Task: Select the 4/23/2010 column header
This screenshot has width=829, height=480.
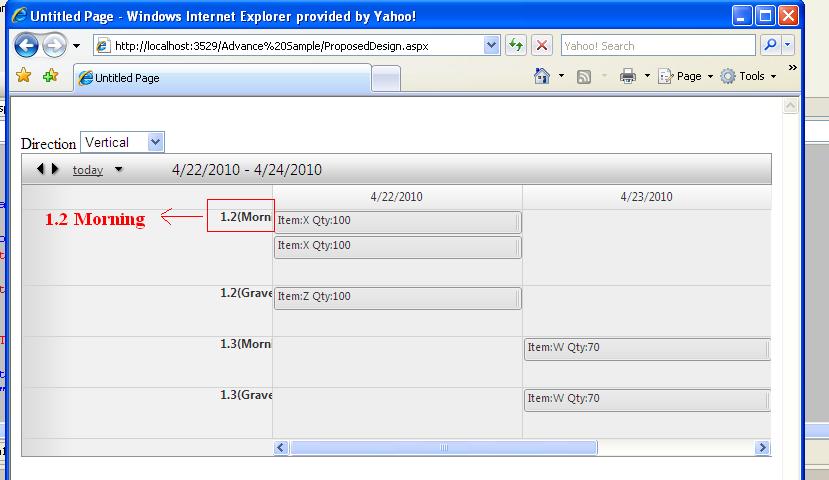Action: pos(646,197)
